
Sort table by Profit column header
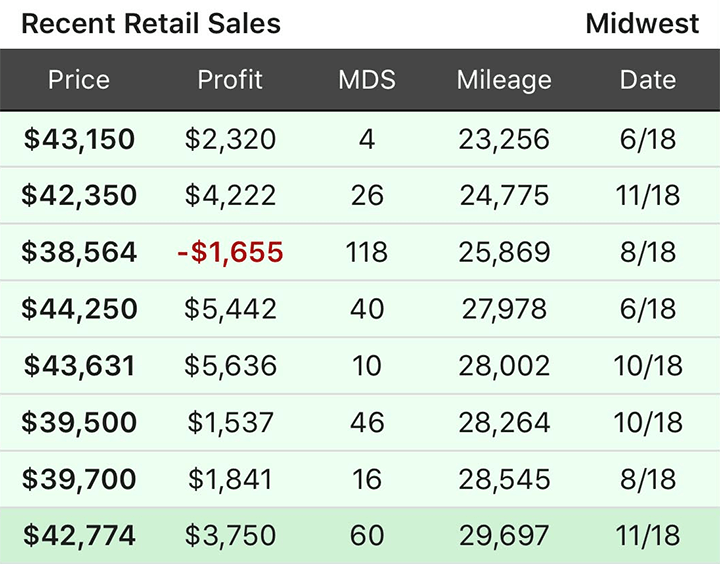click(230, 80)
